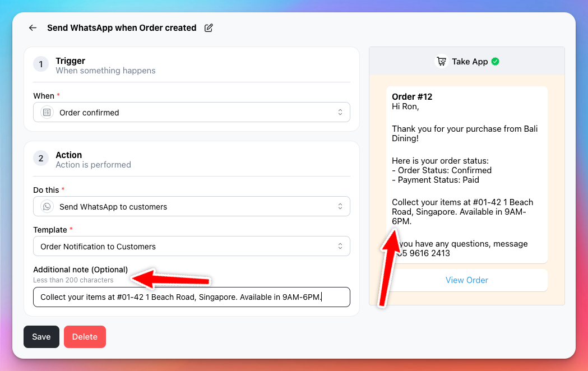The image size is (588, 371).
Task: Expand the Do this action dropdown
Action: [x=192, y=206]
